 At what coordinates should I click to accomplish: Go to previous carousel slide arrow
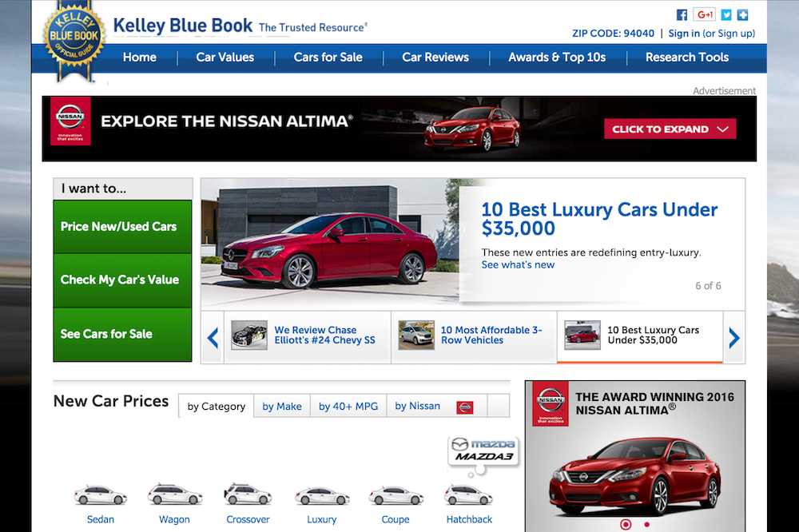point(213,338)
